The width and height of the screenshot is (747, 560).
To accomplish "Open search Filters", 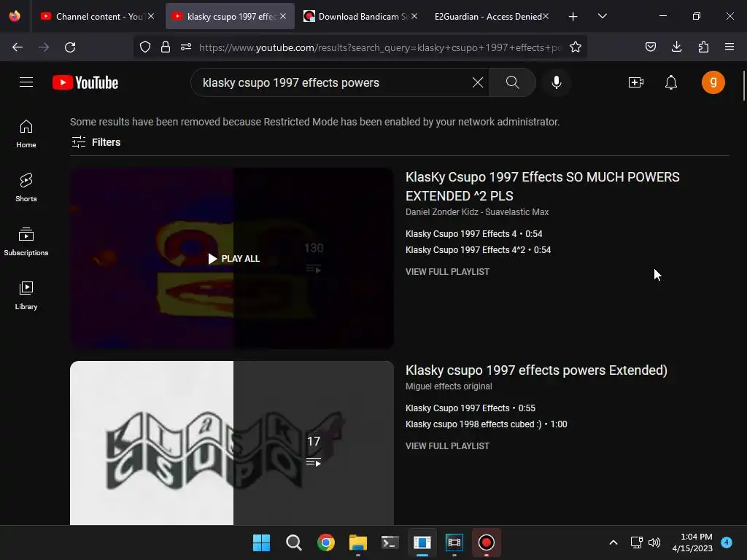I will [96, 142].
